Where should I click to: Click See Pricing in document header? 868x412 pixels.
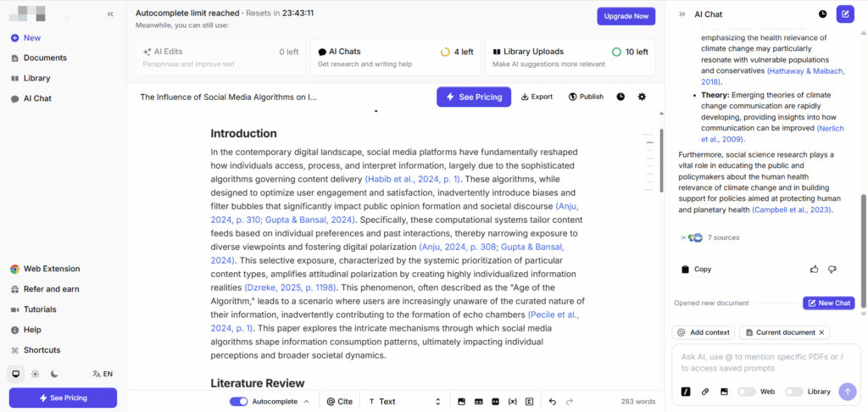point(474,97)
